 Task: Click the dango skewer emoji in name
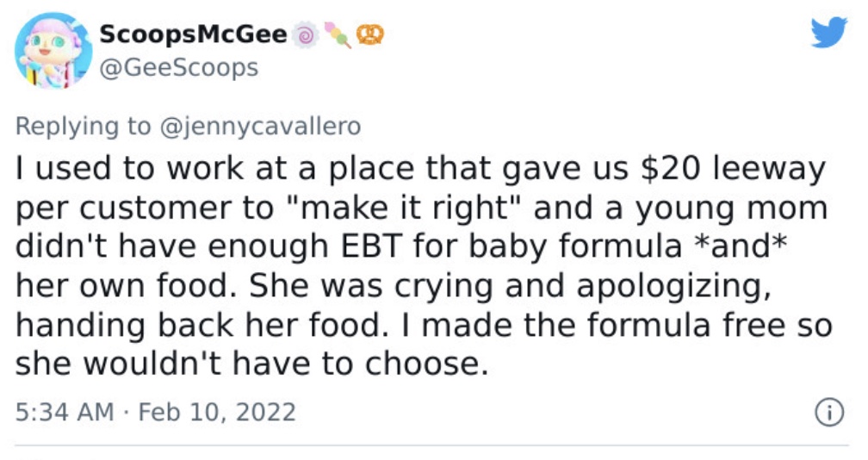pos(338,35)
